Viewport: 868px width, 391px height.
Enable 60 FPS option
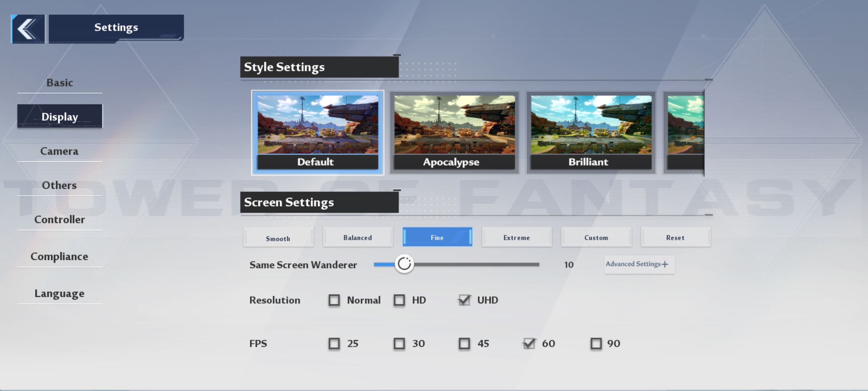coord(529,343)
